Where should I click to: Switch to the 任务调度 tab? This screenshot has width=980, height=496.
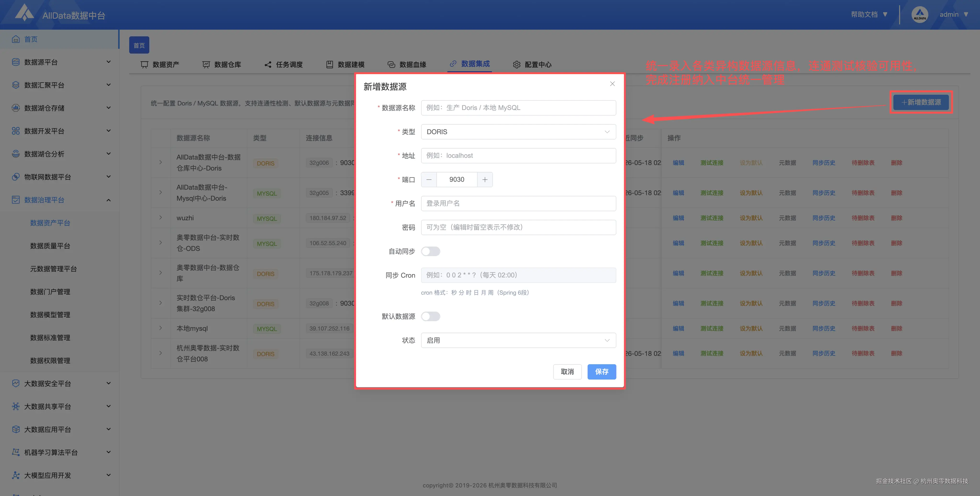click(284, 64)
